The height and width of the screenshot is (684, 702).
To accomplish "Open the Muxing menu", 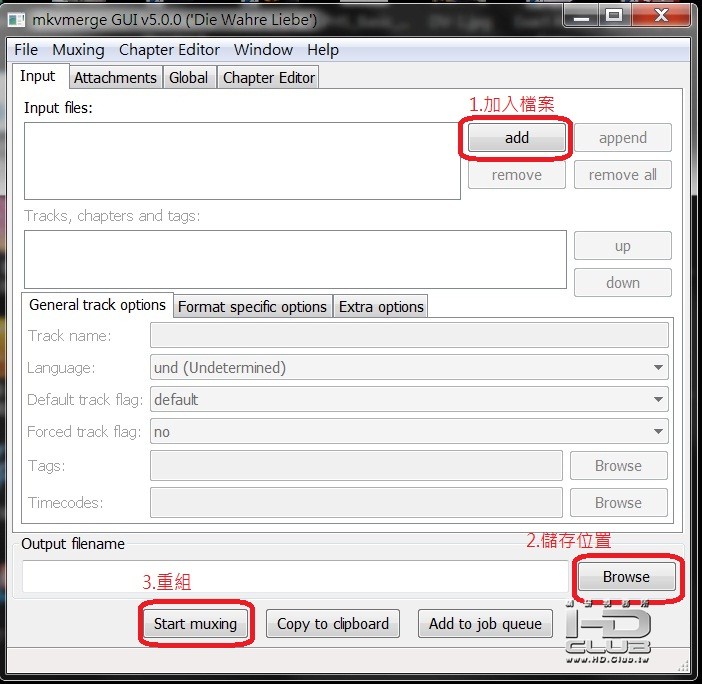I will (78, 50).
